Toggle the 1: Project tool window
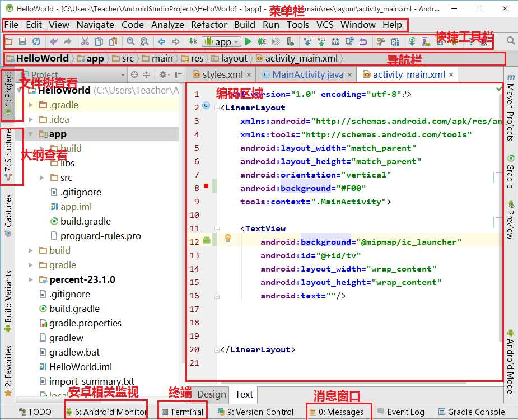This screenshot has height=420, width=518. [x=8, y=95]
